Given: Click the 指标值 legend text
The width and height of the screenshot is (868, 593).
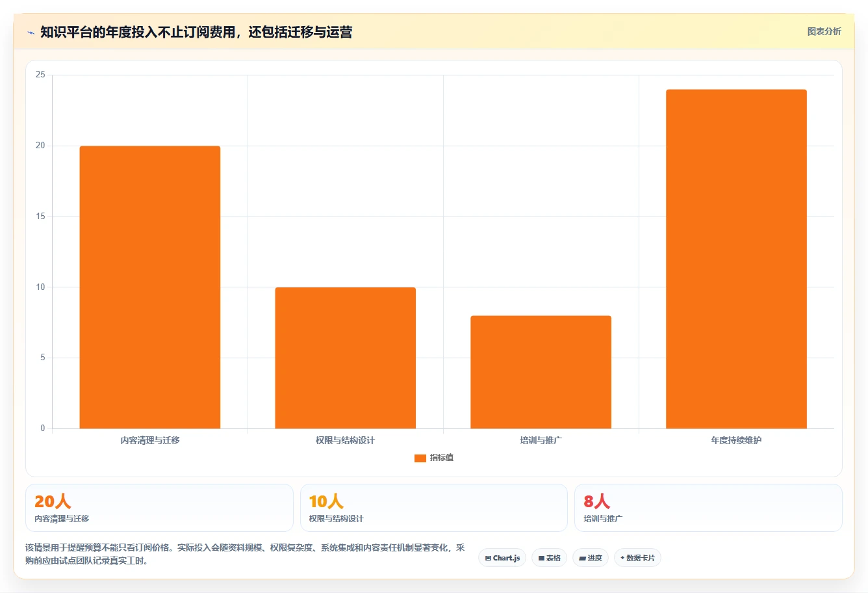Looking at the screenshot, I should pos(442,458).
